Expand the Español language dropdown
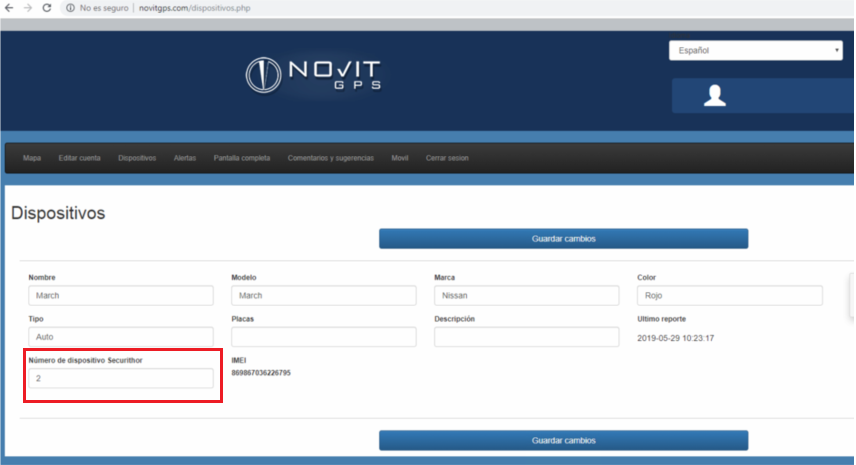Screen dimensions: 856x465 756,50
